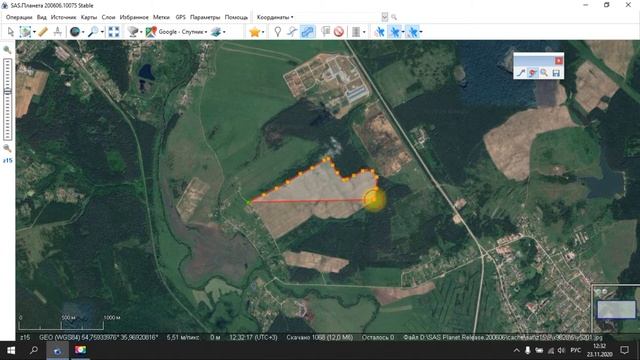Select the arrow pointer tool

tap(11, 31)
